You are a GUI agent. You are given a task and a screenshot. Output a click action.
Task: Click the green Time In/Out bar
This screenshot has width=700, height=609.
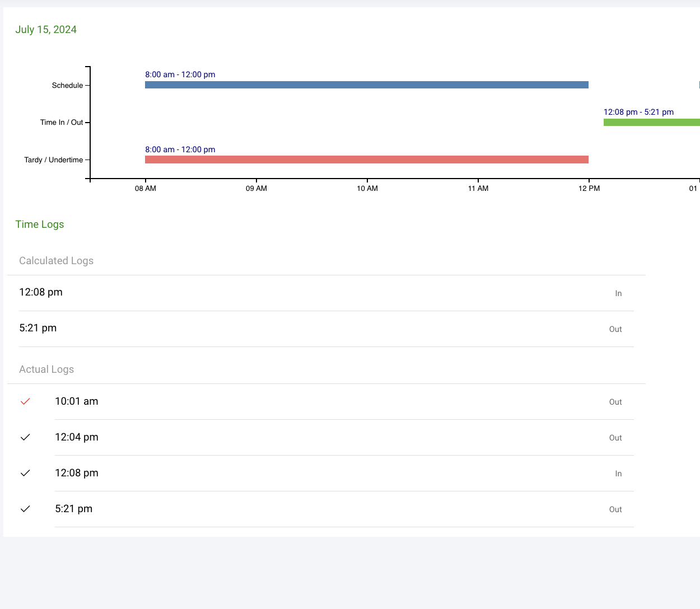(x=651, y=122)
